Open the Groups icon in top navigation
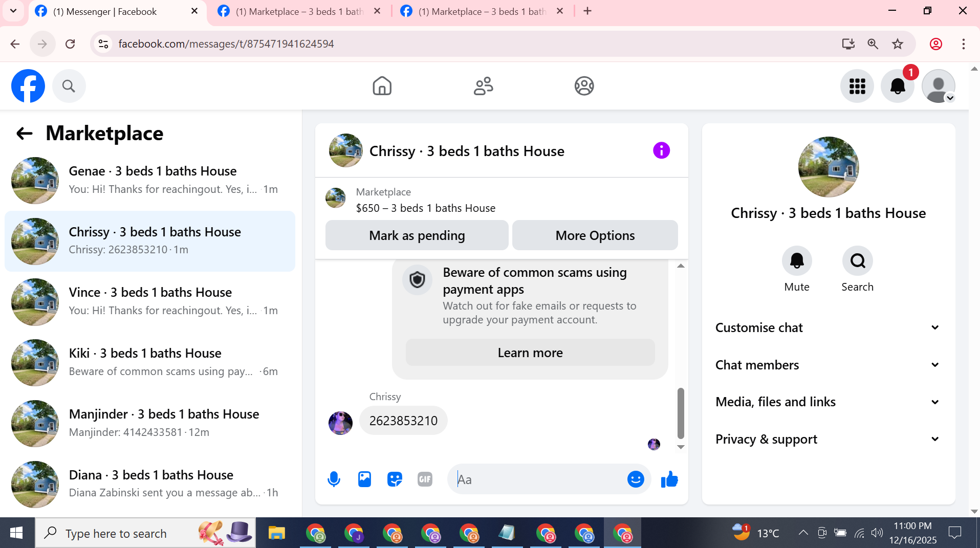The image size is (980, 548). click(x=584, y=86)
